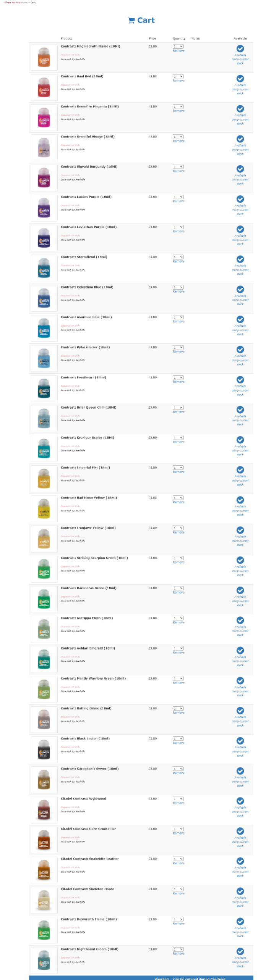Click the availability checkmark for Wyldwood
Screen dimensions: 266x980
pyautogui.click(x=240, y=801)
